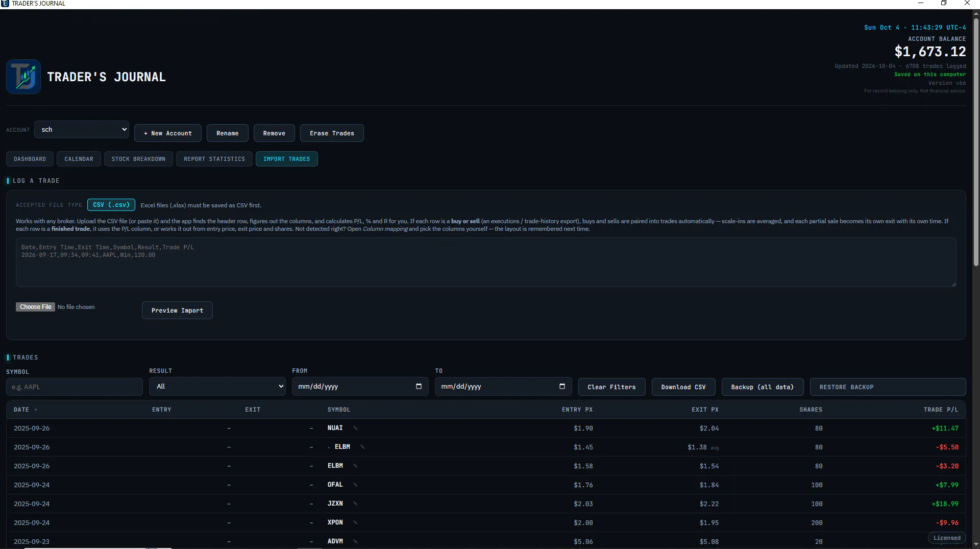980x549 pixels.
Task: Click the Rename account button
Action: coord(228,133)
